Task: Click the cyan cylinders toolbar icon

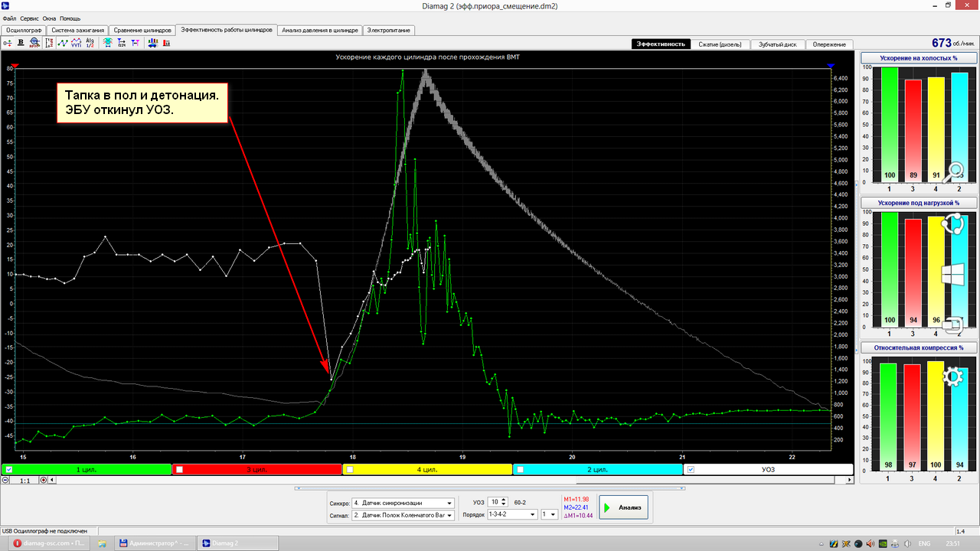Action: pyautogui.click(x=107, y=43)
